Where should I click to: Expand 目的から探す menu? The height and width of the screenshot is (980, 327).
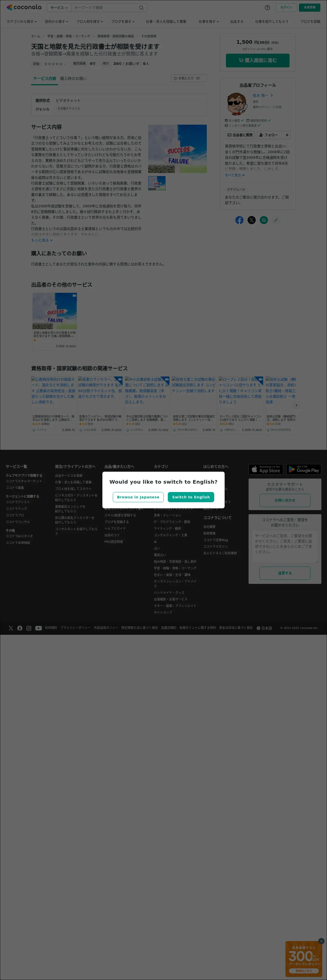click(57, 22)
